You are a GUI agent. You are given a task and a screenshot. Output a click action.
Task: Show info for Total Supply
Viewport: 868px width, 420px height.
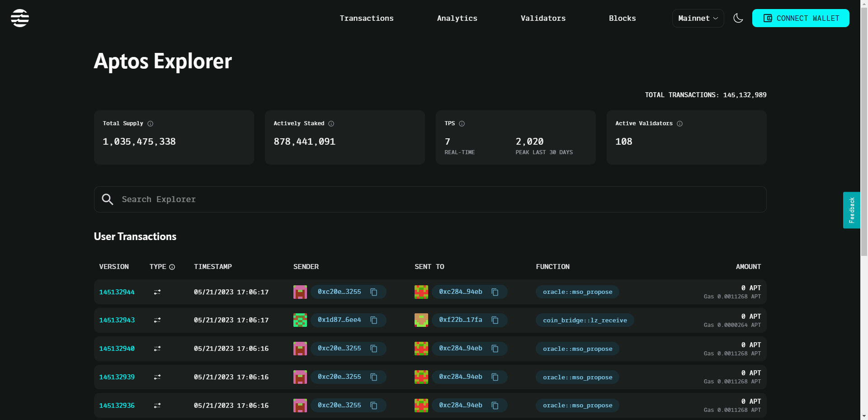[151, 123]
